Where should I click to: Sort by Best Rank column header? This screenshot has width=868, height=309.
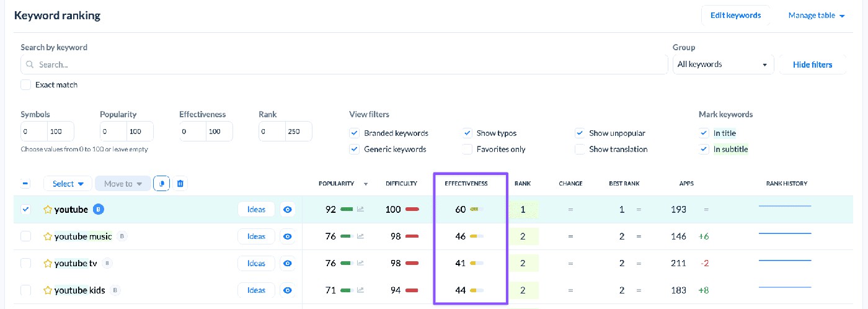(x=624, y=184)
